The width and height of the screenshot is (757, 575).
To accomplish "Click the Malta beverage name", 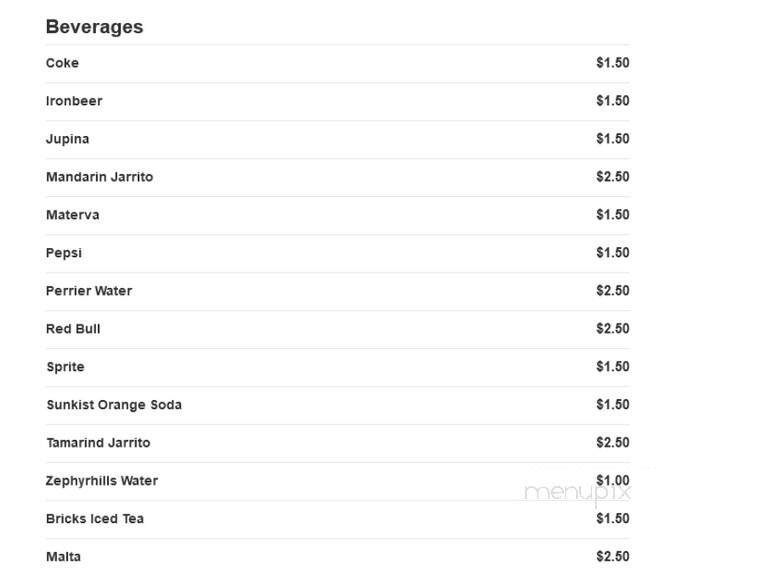I will (63, 557).
